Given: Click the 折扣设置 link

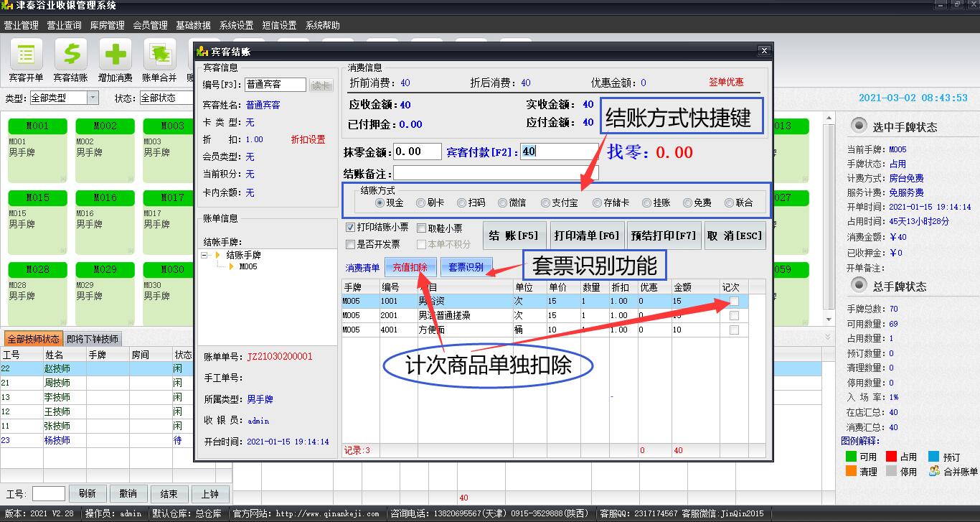Looking at the screenshot, I should click(x=308, y=139).
